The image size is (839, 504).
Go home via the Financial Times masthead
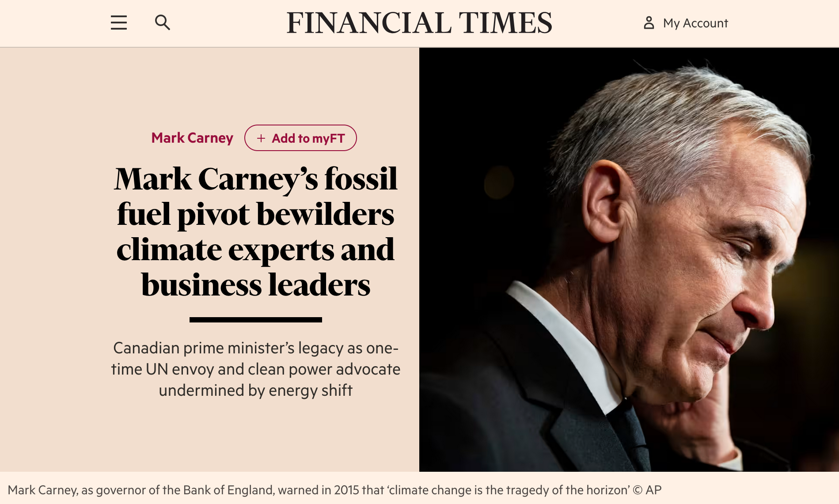point(419,23)
